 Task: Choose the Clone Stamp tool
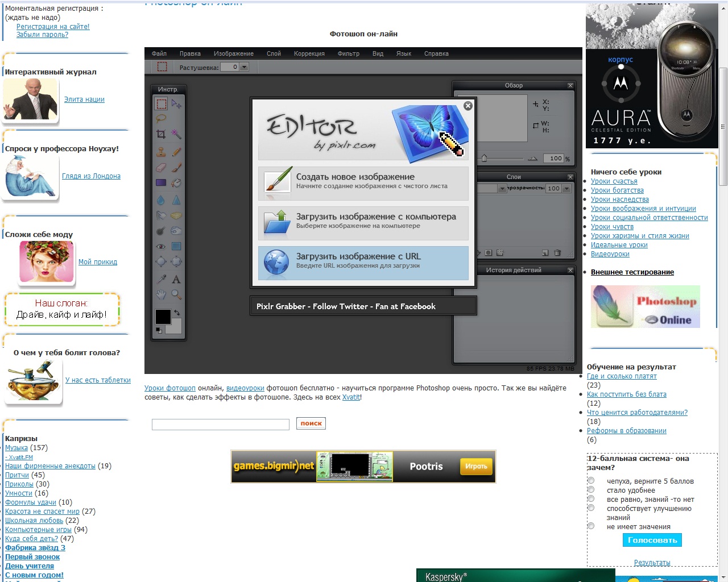[161, 152]
